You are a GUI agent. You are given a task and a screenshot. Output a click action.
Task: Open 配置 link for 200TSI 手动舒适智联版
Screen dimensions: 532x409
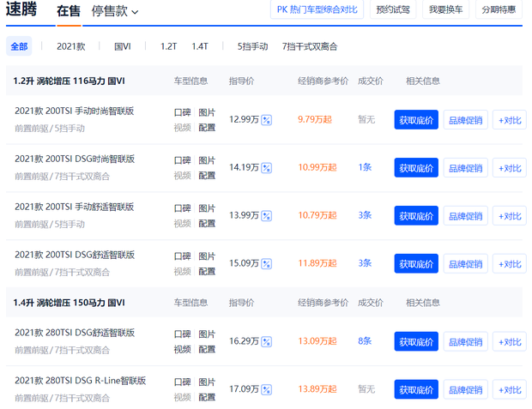pos(207,224)
